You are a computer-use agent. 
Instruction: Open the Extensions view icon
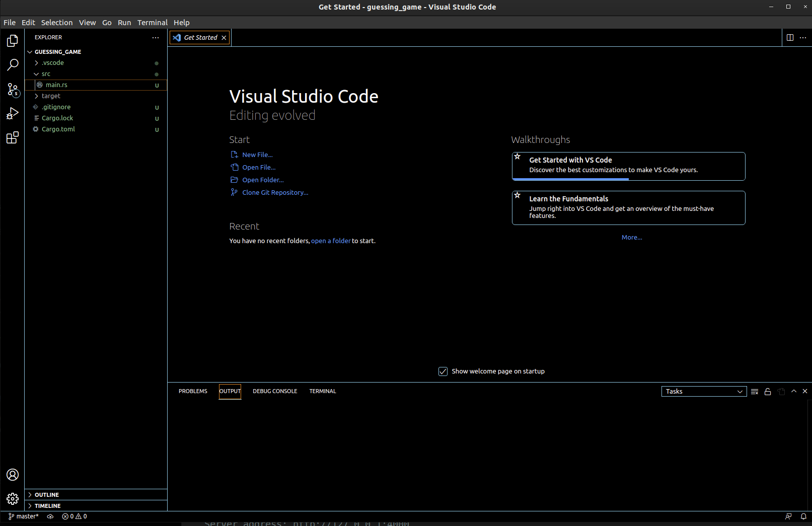pos(13,138)
